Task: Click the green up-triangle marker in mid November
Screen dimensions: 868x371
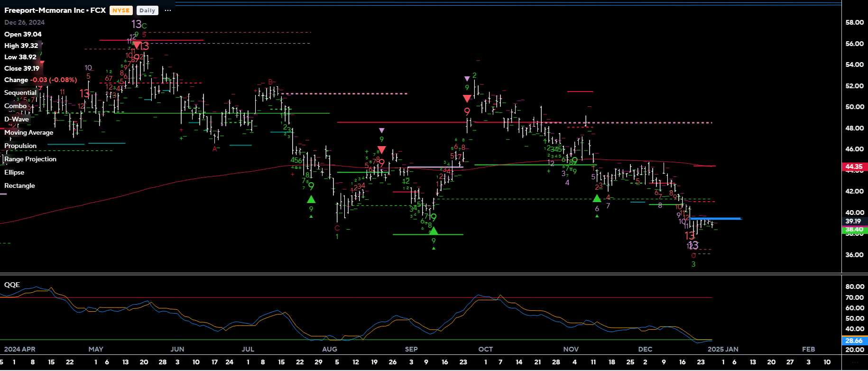Action: coord(597,198)
